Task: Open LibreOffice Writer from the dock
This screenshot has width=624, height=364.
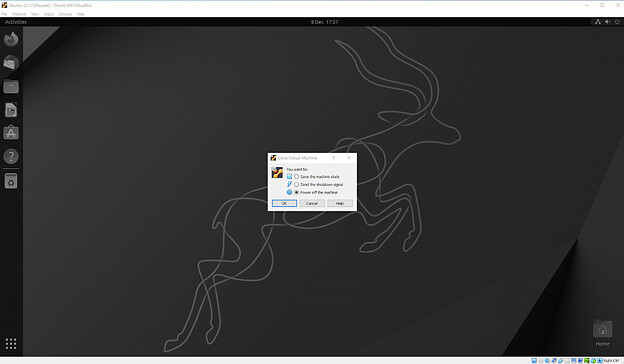Action: coord(11,109)
